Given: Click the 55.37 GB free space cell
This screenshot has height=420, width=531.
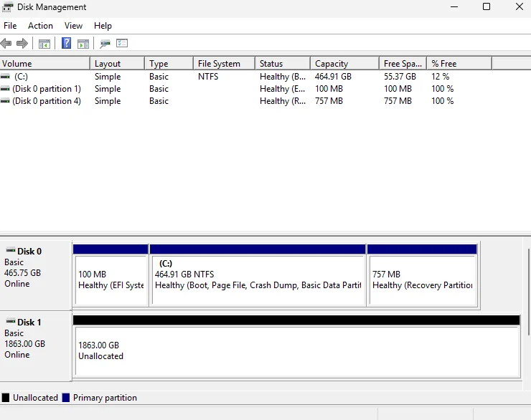Looking at the screenshot, I should [400, 77].
